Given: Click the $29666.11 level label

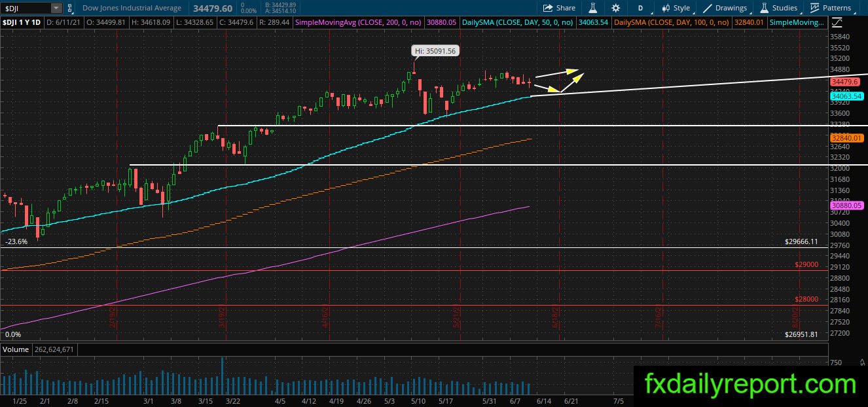Looking at the screenshot, I should click(801, 241).
